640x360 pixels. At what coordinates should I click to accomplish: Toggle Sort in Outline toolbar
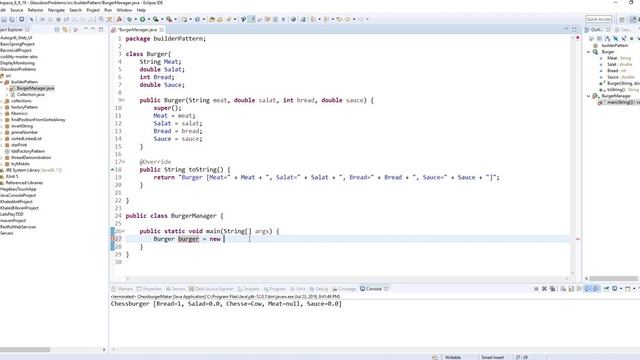(607, 38)
